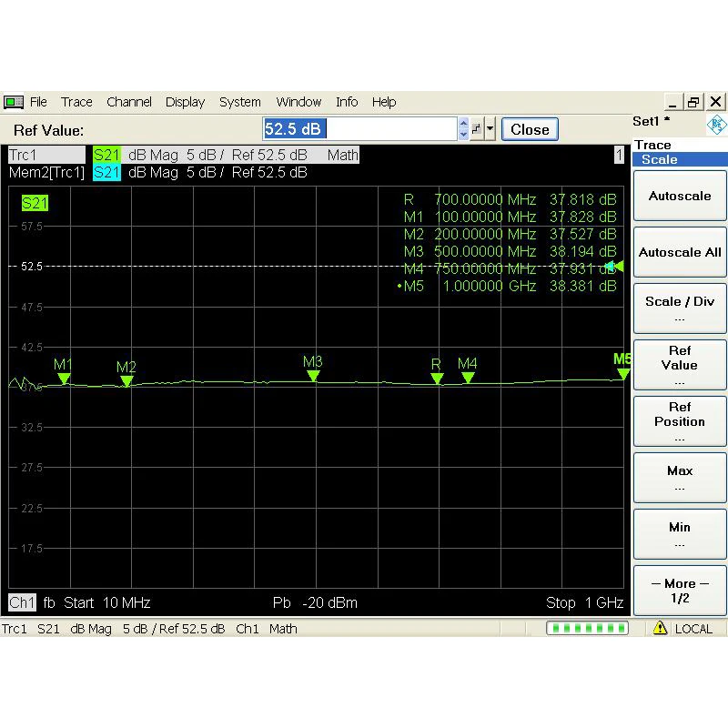
Task: Select the Mem2[Trc1] trace in trace list
Action: click(x=46, y=172)
